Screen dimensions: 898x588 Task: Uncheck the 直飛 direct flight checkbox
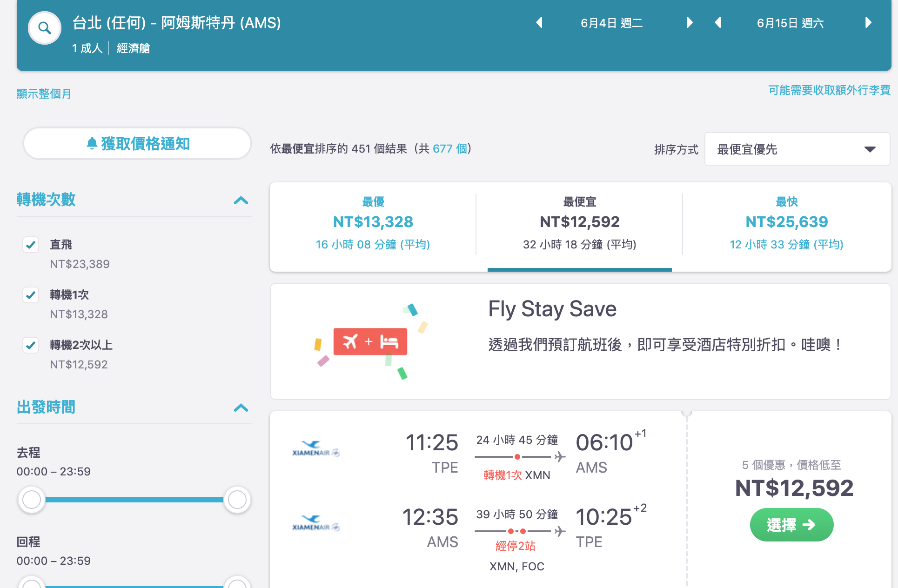(31, 244)
